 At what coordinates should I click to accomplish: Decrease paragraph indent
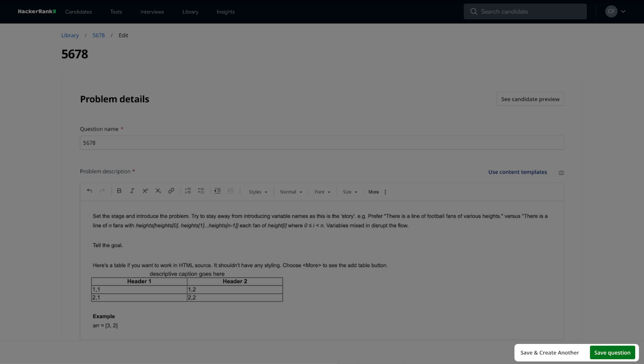point(231,191)
